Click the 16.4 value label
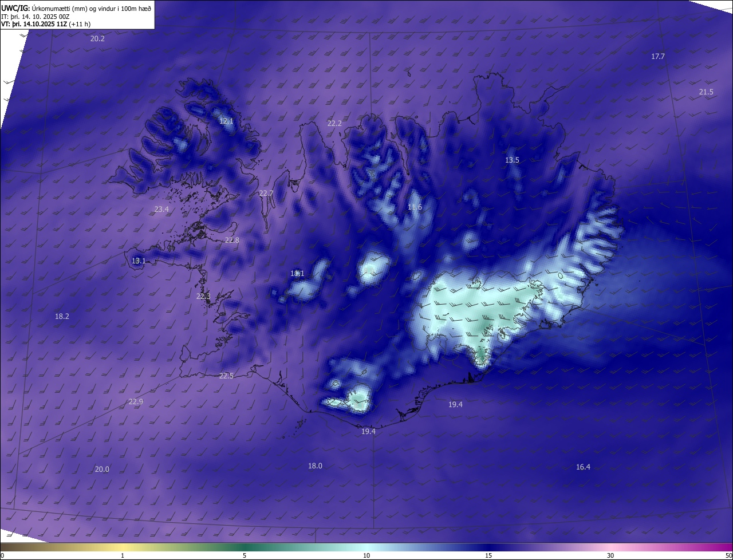This screenshot has height=560, width=733. [583, 467]
